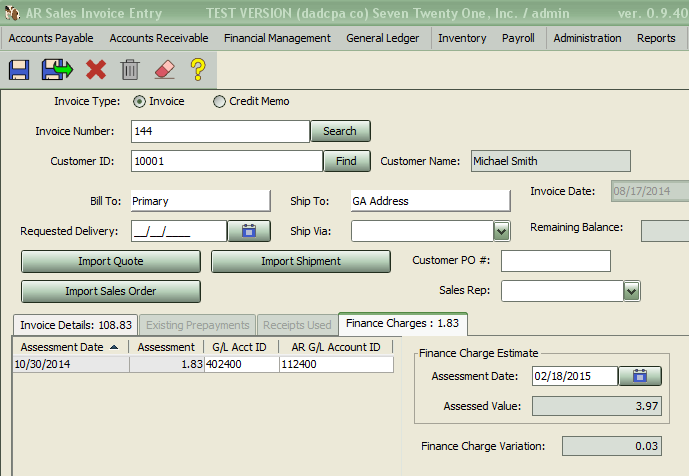
Task: Click the Search button
Action: click(x=340, y=131)
